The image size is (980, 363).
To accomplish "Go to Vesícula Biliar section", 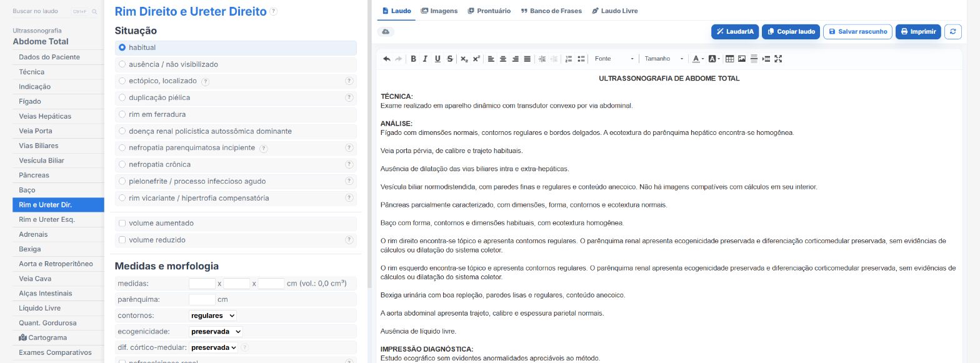I will pyautogui.click(x=58, y=161).
